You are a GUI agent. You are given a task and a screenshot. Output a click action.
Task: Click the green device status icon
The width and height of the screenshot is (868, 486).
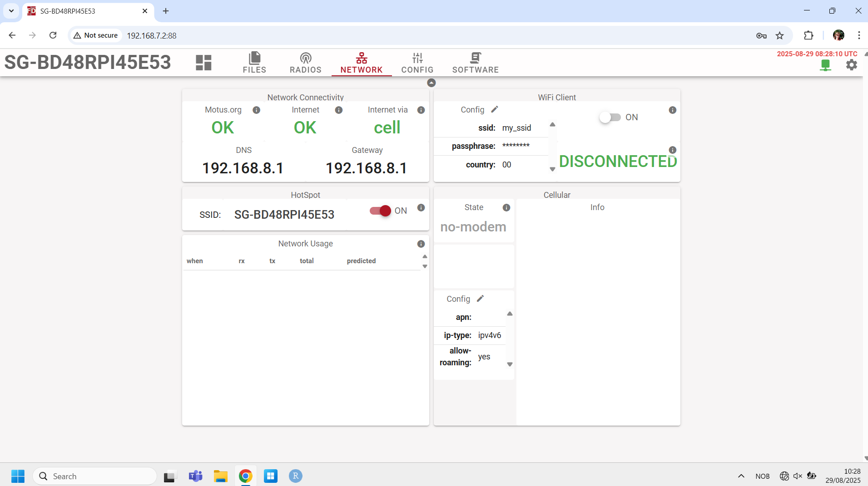[x=825, y=65]
